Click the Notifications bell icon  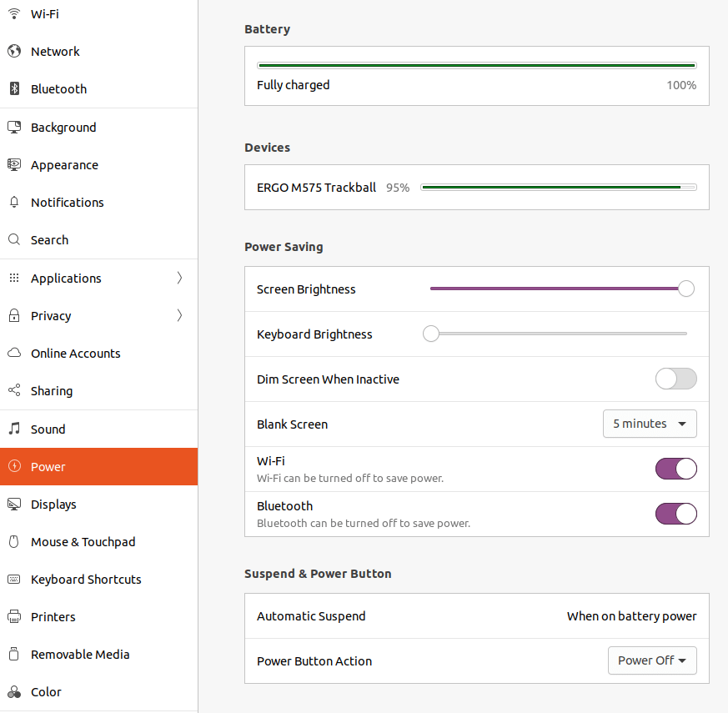[x=13, y=203]
